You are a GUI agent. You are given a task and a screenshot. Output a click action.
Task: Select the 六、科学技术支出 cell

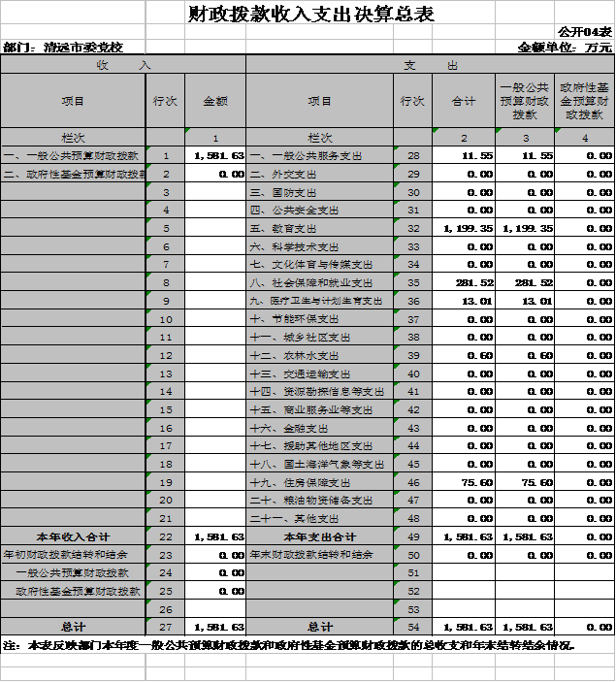pyautogui.click(x=320, y=246)
